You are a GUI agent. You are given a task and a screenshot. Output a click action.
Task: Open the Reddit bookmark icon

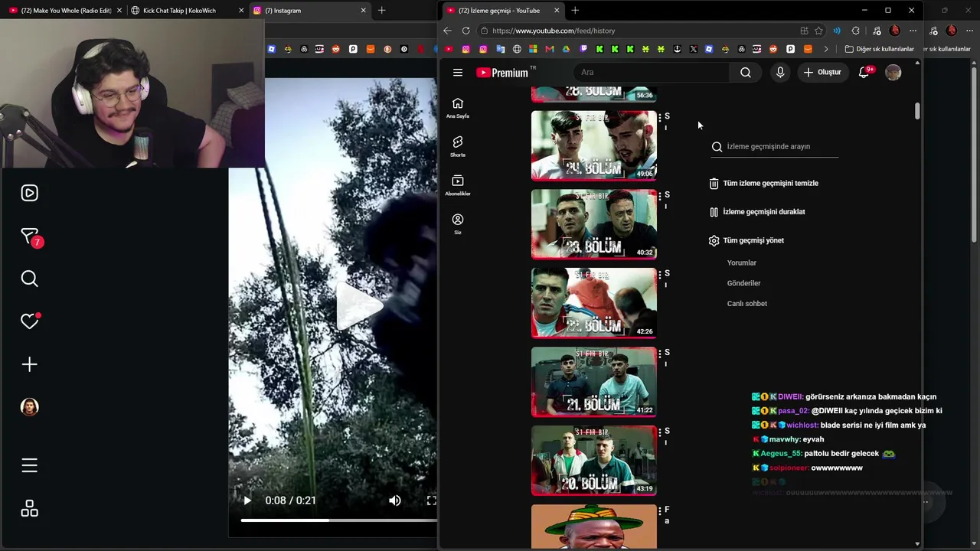click(773, 49)
